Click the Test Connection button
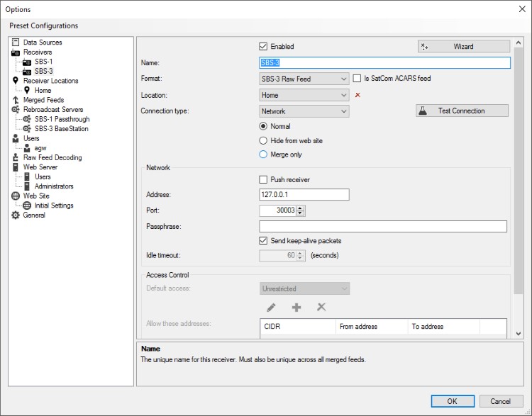Image resolution: width=532 pixels, height=416 pixels. click(462, 111)
